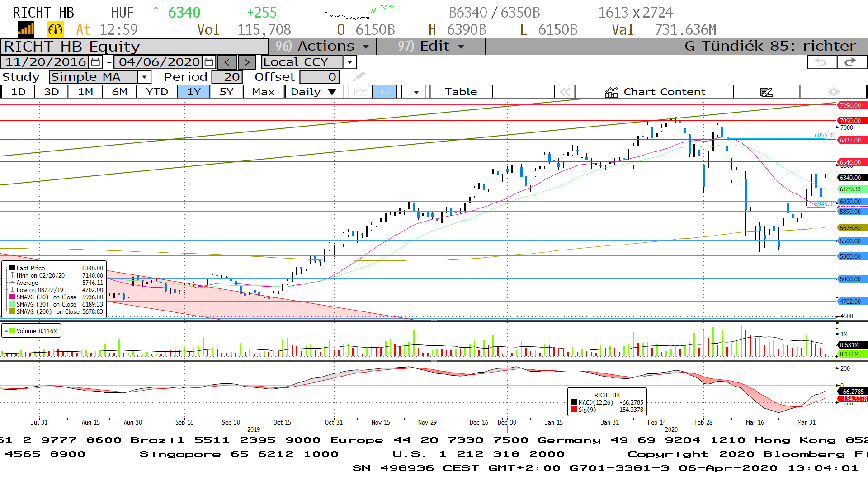Click the Low marker icon in legend
The image size is (868, 486).
point(13,290)
